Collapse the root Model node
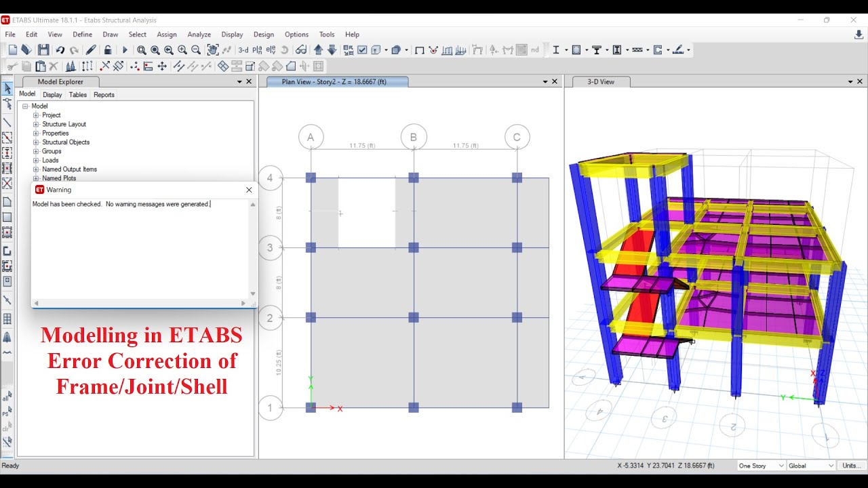 click(25, 106)
